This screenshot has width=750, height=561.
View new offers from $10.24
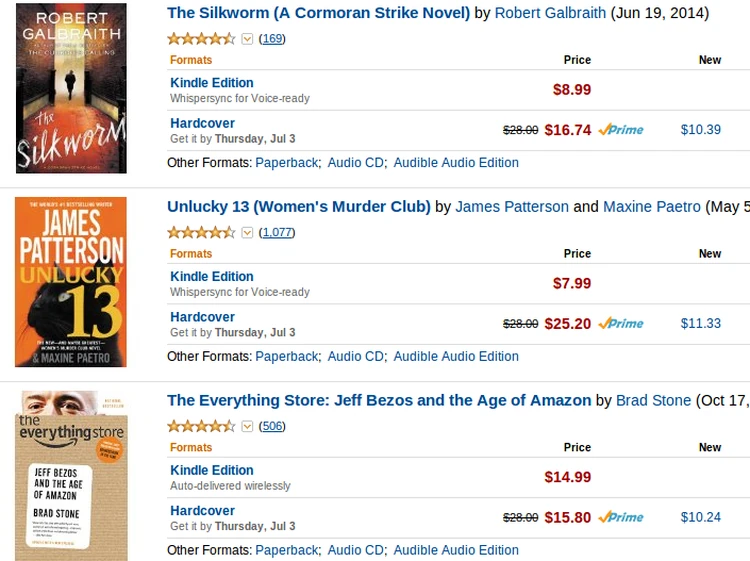(x=700, y=517)
